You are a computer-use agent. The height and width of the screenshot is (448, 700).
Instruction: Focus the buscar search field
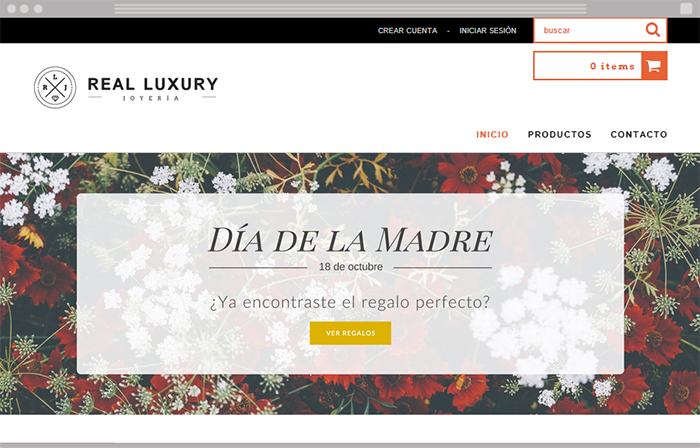point(589,30)
